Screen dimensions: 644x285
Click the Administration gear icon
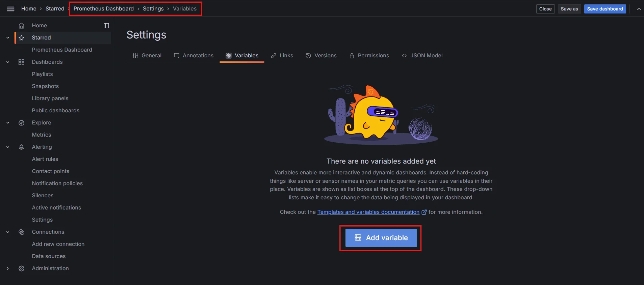tap(21, 268)
